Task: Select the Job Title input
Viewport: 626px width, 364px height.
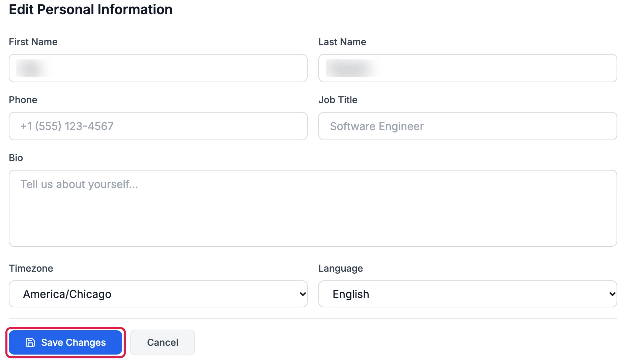Action: [x=467, y=126]
